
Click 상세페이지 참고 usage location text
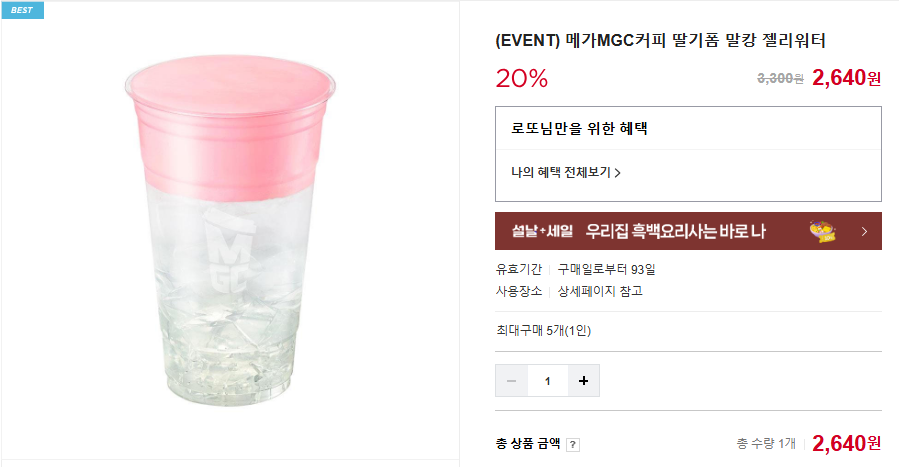(600, 291)
